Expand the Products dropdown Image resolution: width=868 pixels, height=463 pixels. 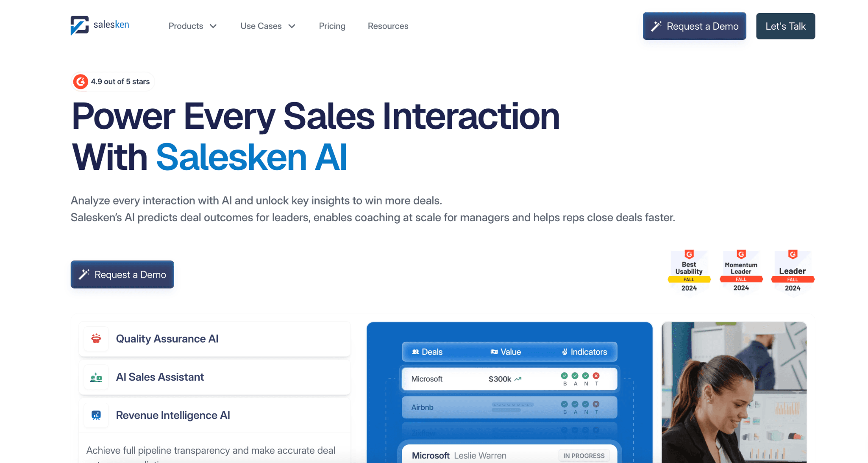pyautogui.click(x=193, y=26)
